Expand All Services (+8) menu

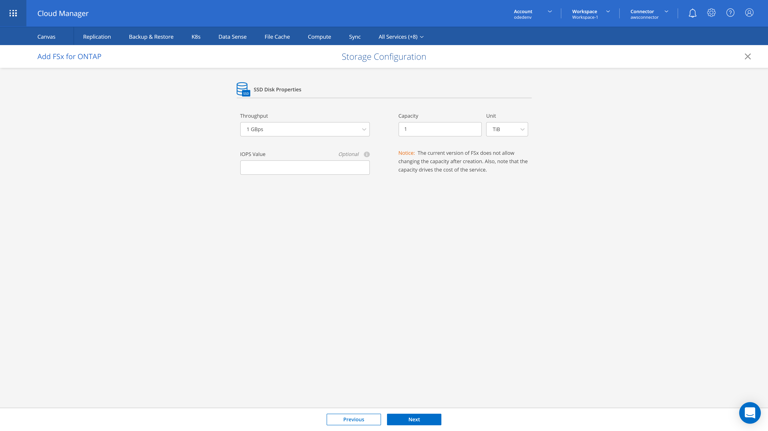point(401,37)
